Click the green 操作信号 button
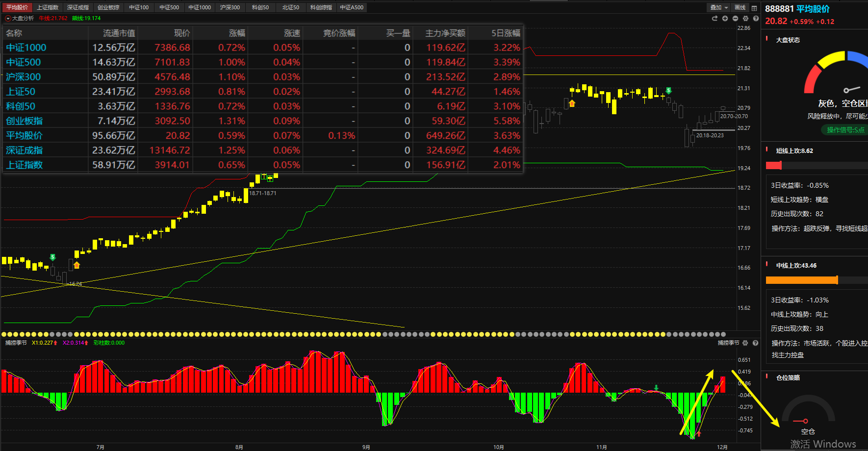 tap(844, 130)
